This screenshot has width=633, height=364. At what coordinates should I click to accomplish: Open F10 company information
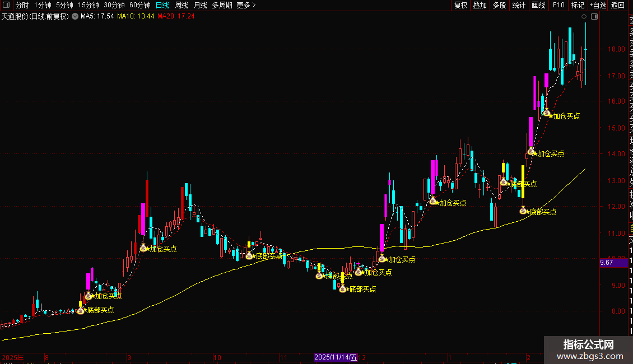558,5
